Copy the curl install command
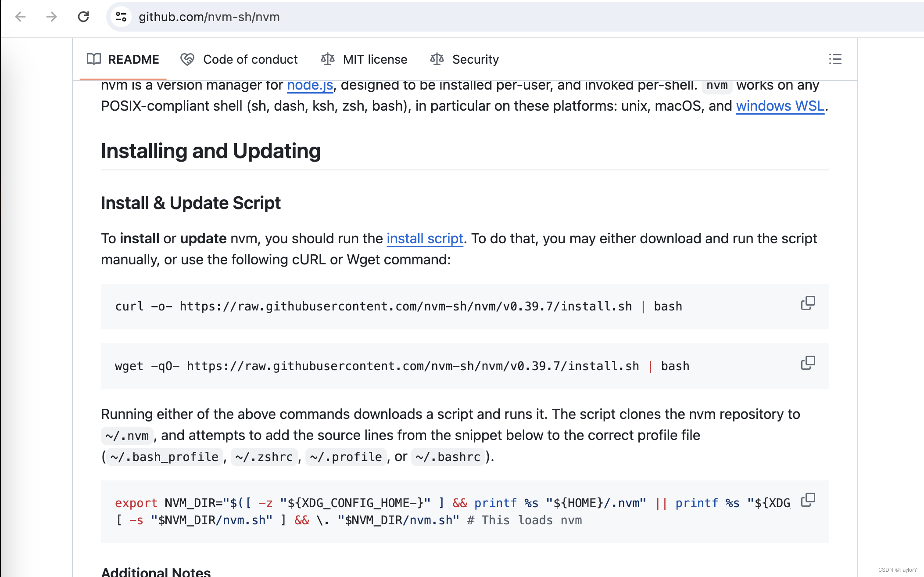 808,303
